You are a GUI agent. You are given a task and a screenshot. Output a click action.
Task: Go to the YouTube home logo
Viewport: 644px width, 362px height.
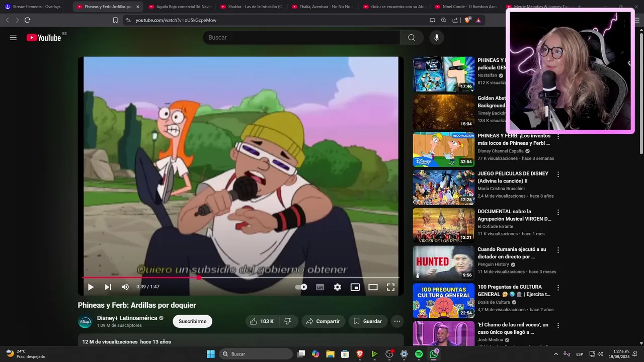(x=44, y=38)
